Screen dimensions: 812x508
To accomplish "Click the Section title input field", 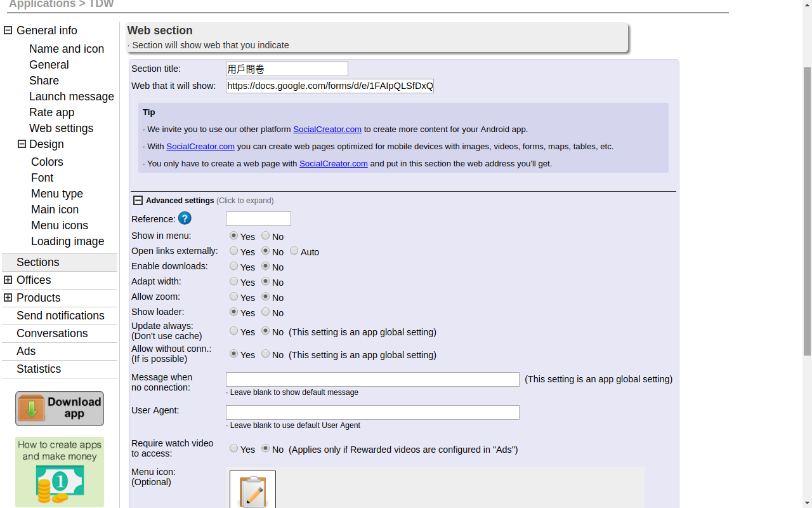I will 287,69.
